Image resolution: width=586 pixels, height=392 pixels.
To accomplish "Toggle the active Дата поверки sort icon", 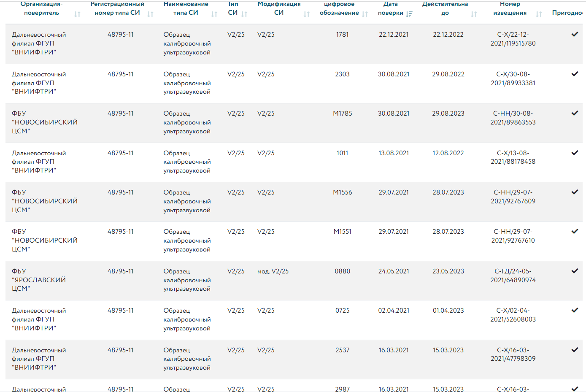I will pos(409,14).
